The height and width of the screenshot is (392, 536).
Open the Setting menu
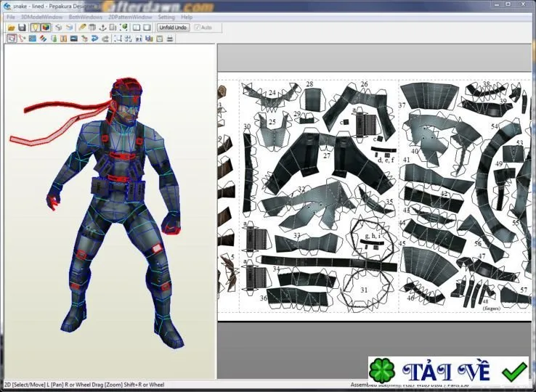(x=166, y=17)
